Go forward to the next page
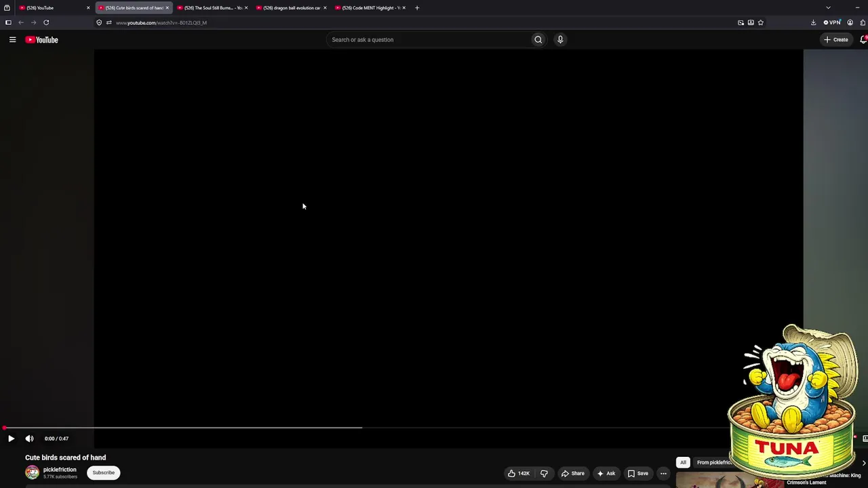 [33, 22]
